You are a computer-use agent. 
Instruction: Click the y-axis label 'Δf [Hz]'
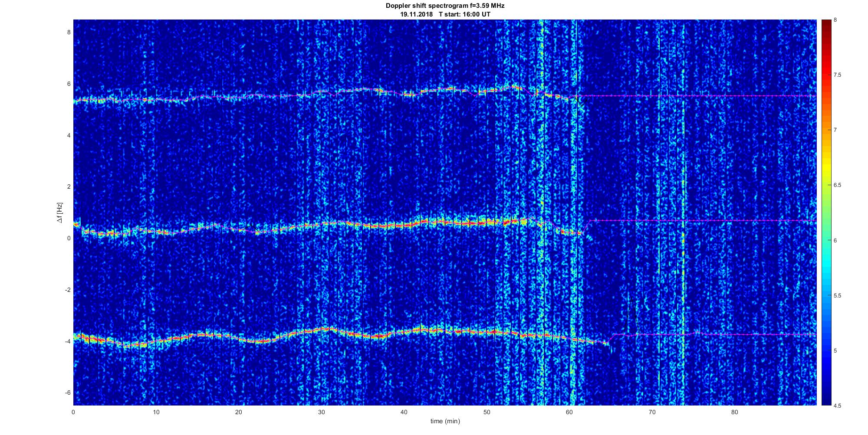pos(59,213)
